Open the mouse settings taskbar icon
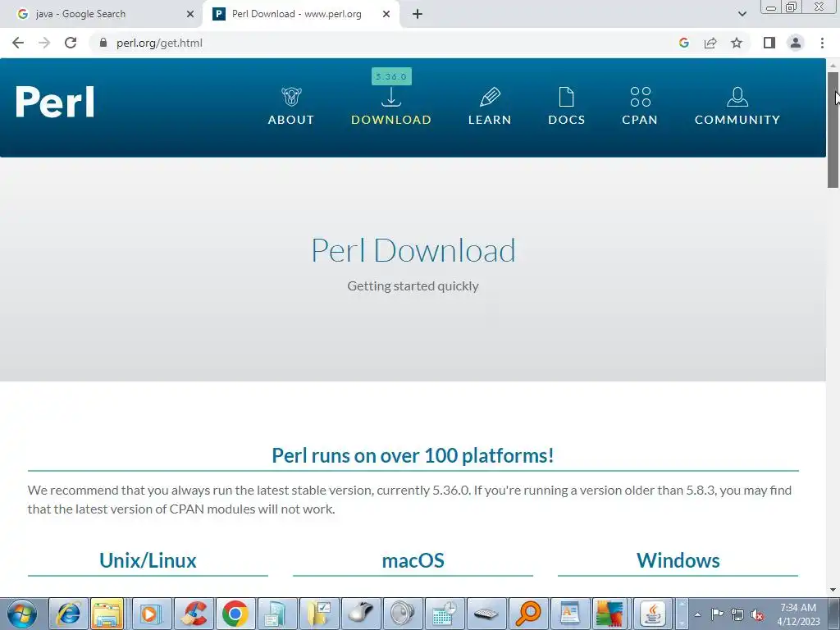The height and width of the screenshot is (630, 840). [x=361, y=614]
